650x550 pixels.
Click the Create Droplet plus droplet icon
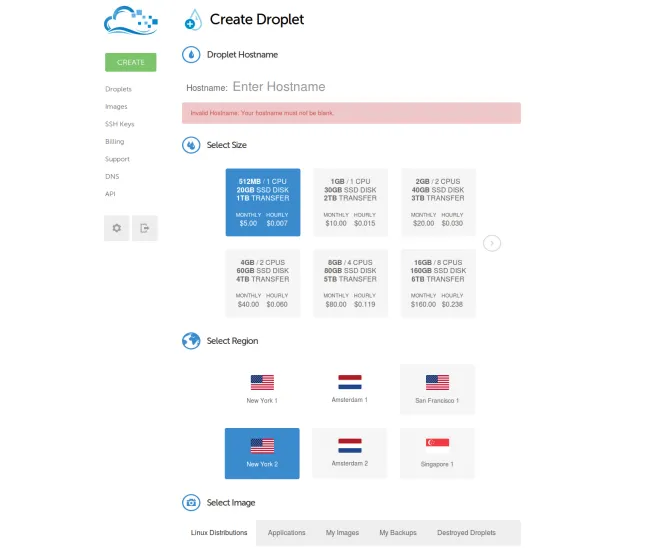(193, 20)
